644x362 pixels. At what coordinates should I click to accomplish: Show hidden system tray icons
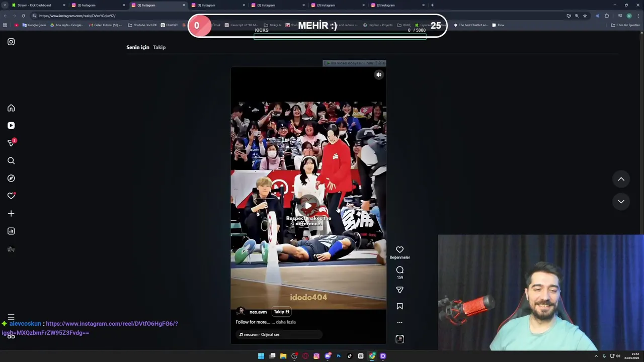click(596, 356)
